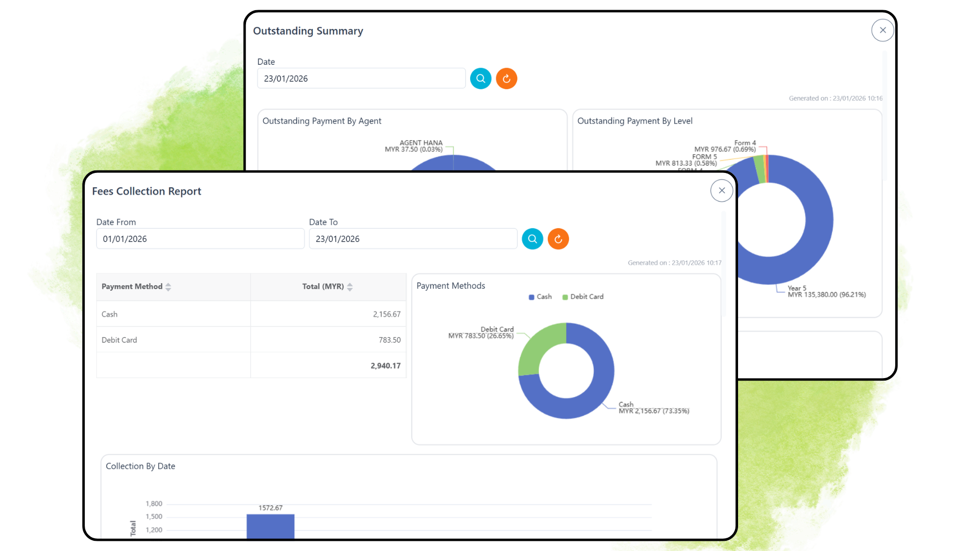This screenshot has height=551, width=980.
Task: Open the Date From date picker
Action: coord(200,238)
